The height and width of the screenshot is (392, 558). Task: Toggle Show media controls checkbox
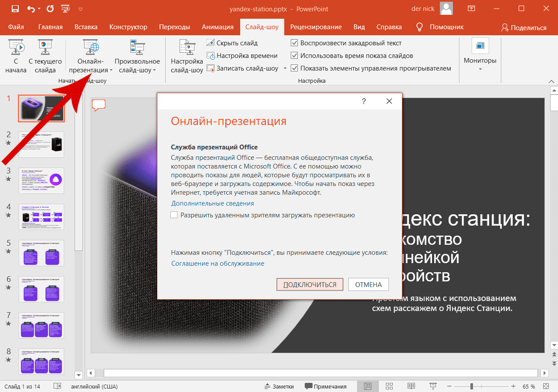(294, 68)
